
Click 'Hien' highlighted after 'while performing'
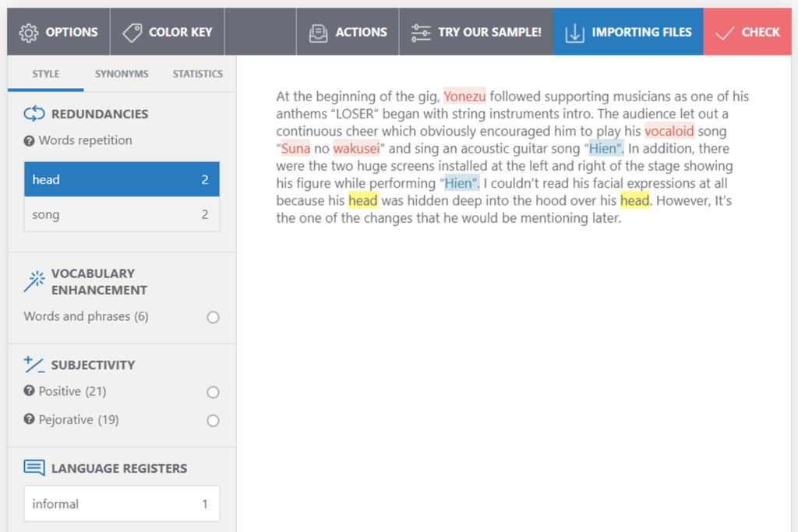461,183
